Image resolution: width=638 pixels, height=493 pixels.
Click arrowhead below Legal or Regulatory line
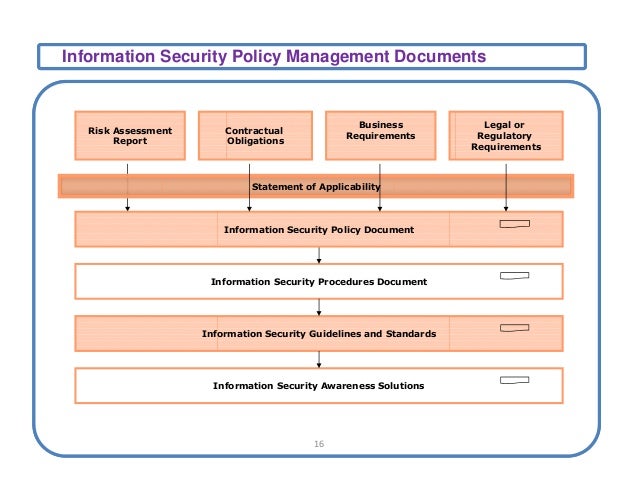click(506, 208)
